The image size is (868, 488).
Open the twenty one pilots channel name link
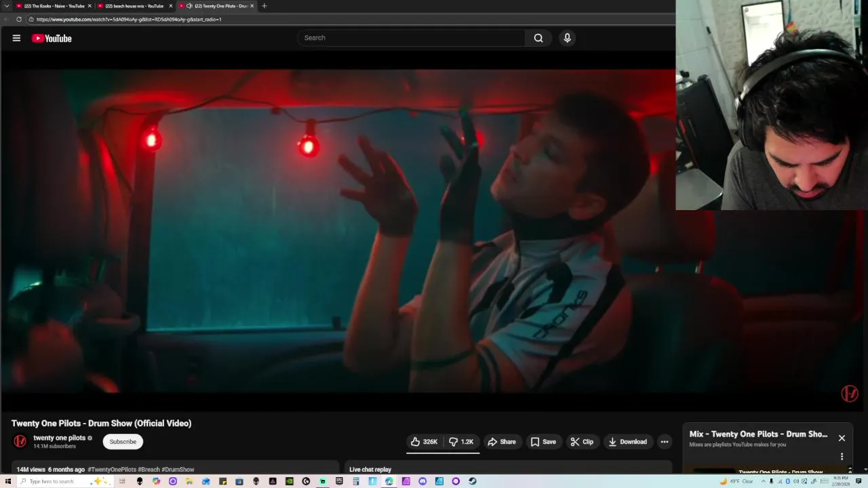[60, 438]
